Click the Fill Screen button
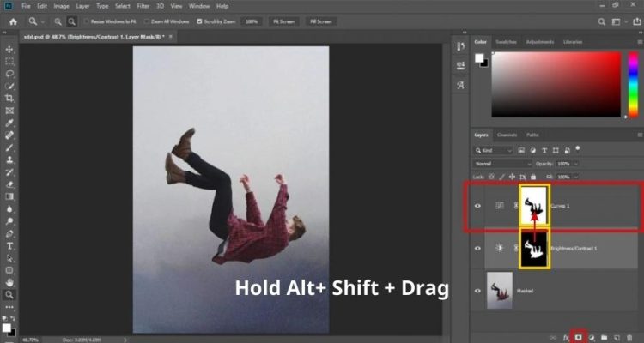 tap(321, 21)
